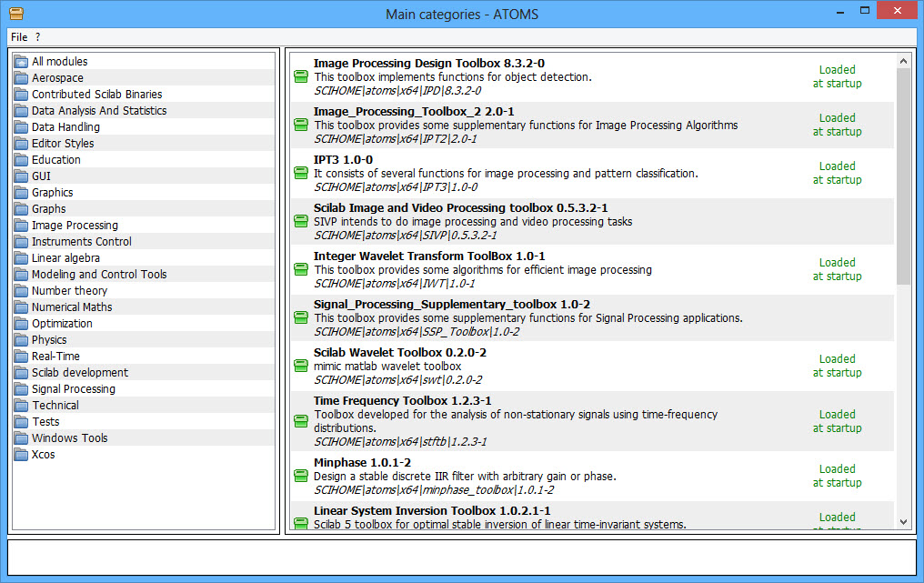This screenshot has width=924, height=583.
Task: Select the Scilab development category
Action: (x=144, y=373)
